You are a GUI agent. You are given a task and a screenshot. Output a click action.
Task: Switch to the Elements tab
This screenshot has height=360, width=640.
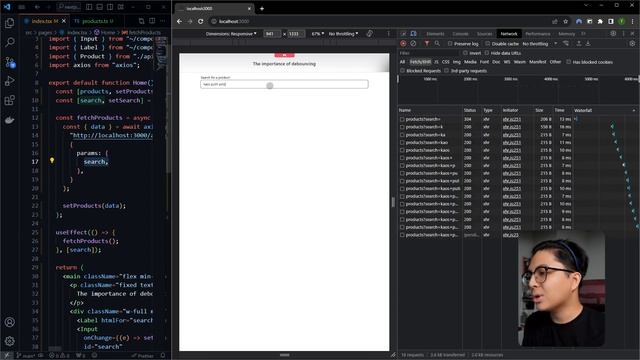[x=435, y=34]
